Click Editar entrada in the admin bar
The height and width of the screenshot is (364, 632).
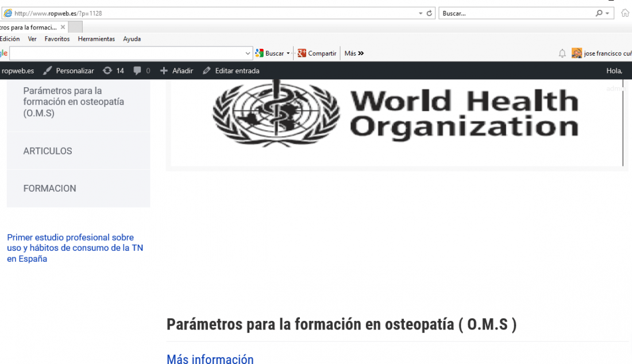coord(231,71)
